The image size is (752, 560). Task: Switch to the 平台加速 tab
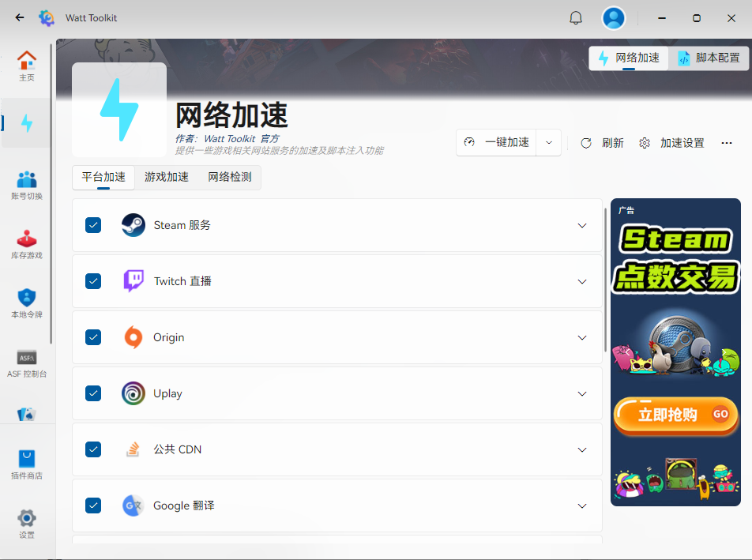[103, 177]
